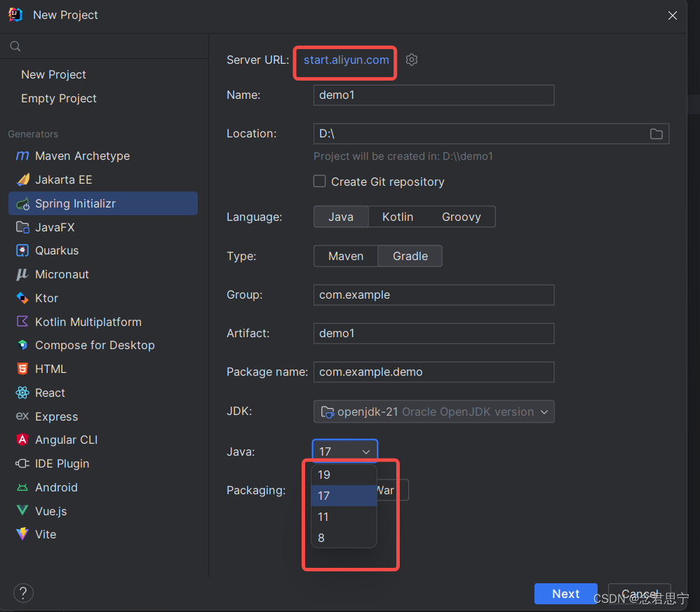Image resolution: width=700 pixels, height=612 pixels.
Task: Click the Compose for Desktop icon
Action: (22, 345)
